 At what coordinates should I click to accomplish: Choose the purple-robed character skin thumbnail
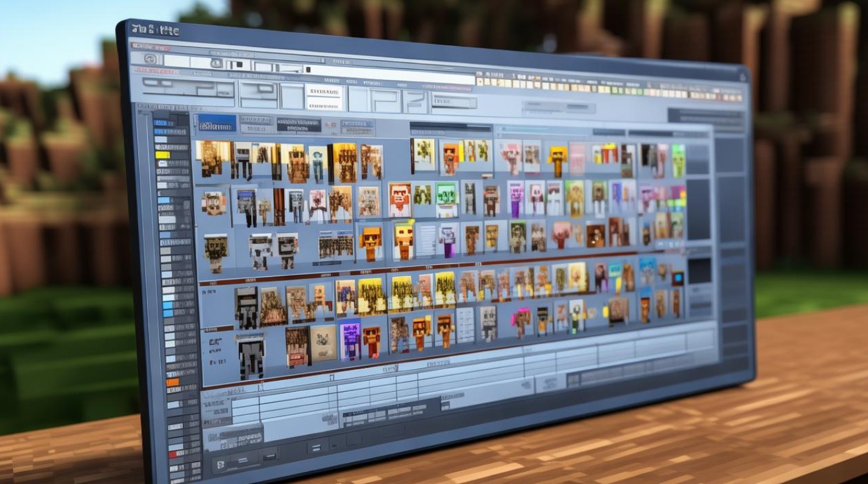coord(515,199)
